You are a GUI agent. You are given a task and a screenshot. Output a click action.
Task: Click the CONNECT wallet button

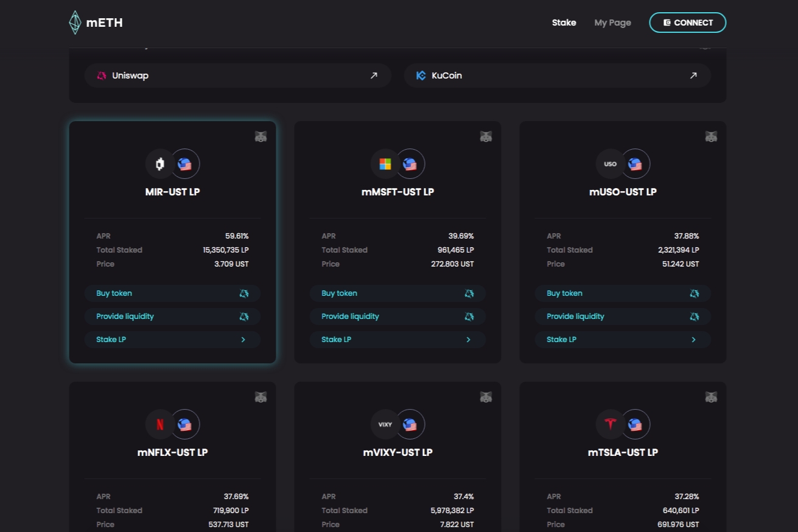pyautogui.click(x=688, y=23)
